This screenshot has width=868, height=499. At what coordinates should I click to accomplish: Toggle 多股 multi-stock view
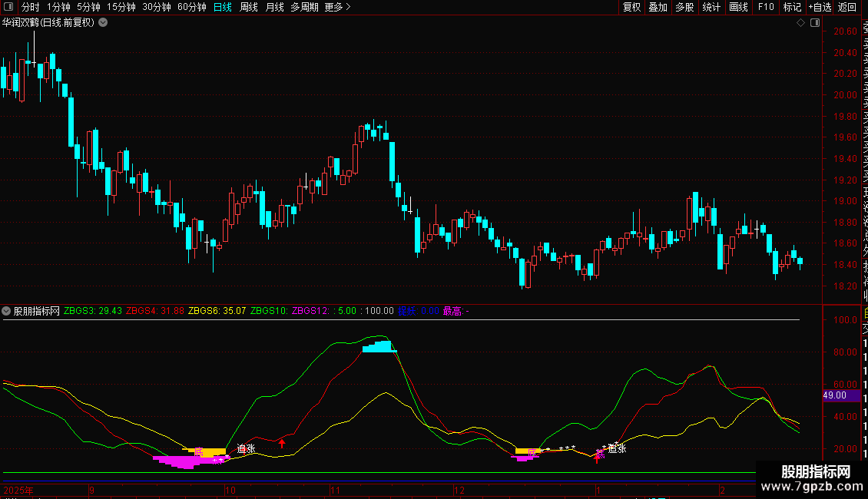pyautogui.click(x=684, y=8)
